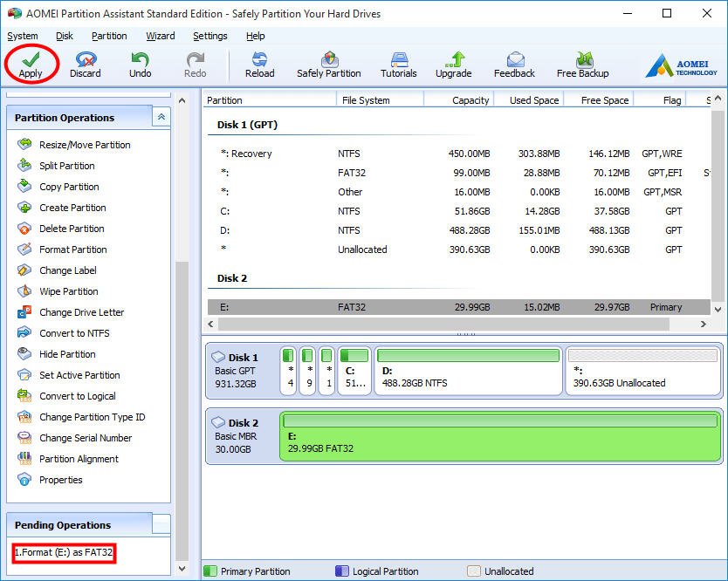Open Free Backup from the toolbar

pos(582,64)
